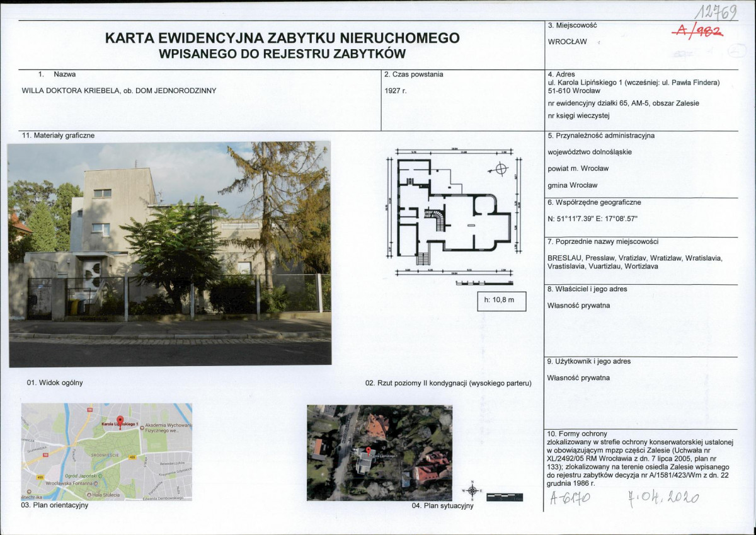Click the red pin on satellite site plan
Screen dimensions: 756x535
click(368, 451)
